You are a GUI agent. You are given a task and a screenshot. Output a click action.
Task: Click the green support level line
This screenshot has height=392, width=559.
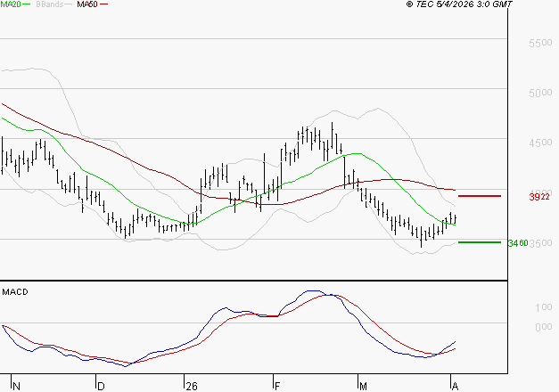[480, 242]
